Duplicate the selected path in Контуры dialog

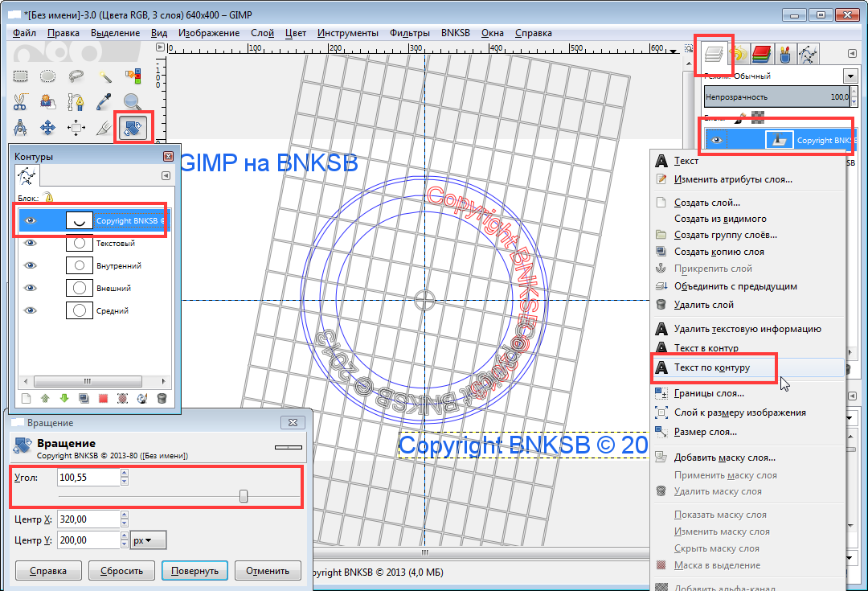(84, 398)
